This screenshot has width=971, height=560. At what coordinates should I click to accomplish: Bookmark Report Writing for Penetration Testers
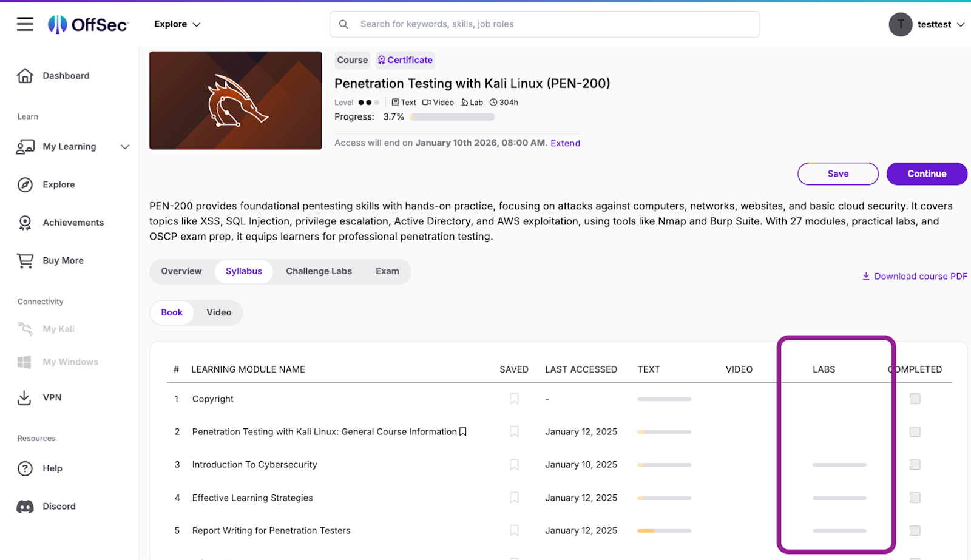pos(514,530)
